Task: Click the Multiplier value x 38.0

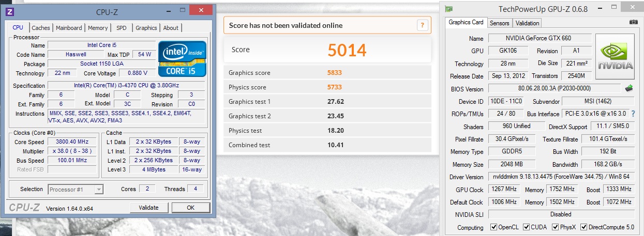Action: point(71,151)
